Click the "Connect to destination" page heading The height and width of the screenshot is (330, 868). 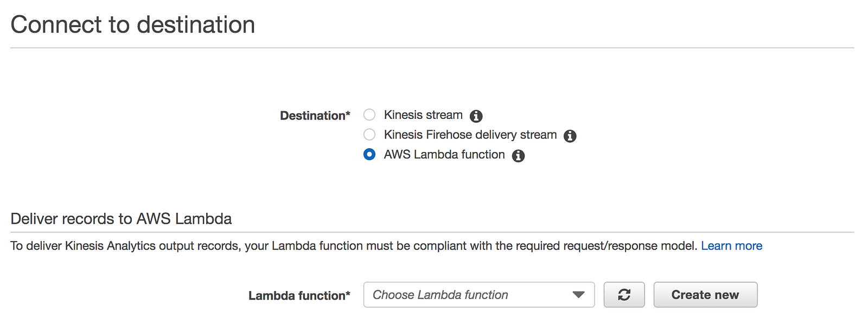point(133,25)
